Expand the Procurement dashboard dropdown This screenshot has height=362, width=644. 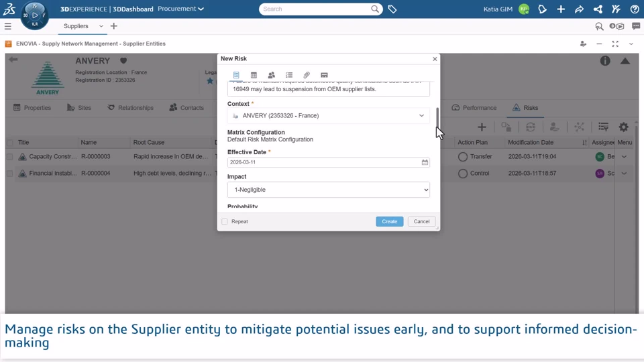pos(180,9)
